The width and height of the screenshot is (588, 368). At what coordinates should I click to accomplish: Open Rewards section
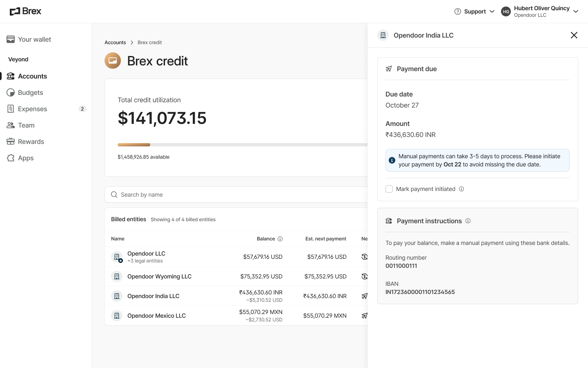31,141
